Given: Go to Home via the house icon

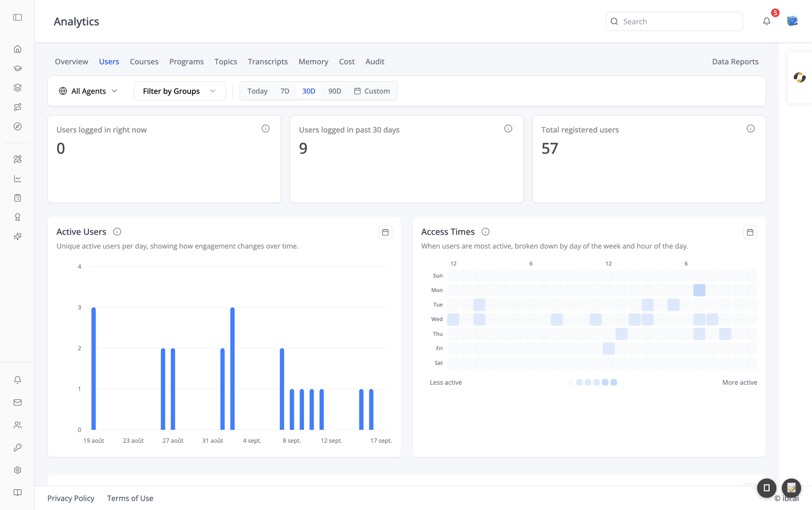Looking at the screenshot, I should pos(18,49).
